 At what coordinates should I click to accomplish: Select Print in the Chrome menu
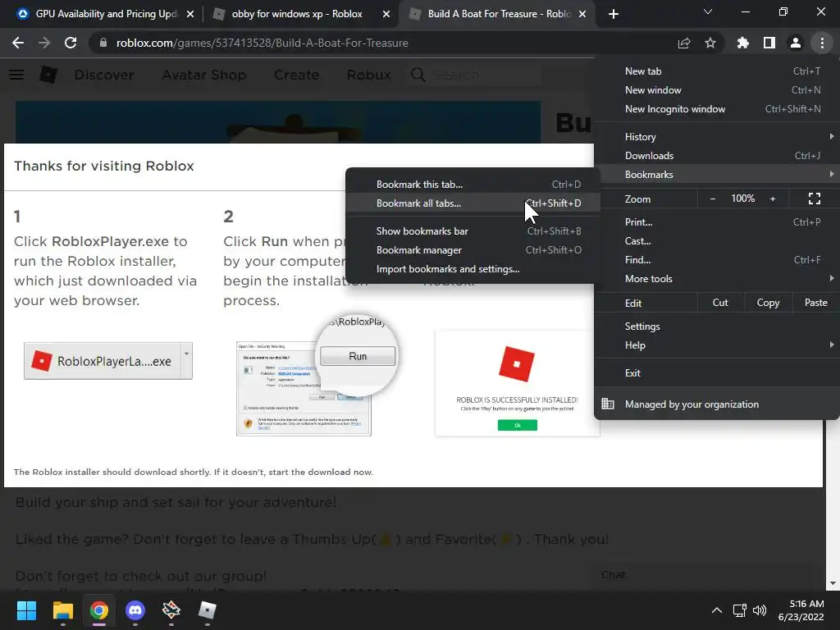click(x=717, y=221)
